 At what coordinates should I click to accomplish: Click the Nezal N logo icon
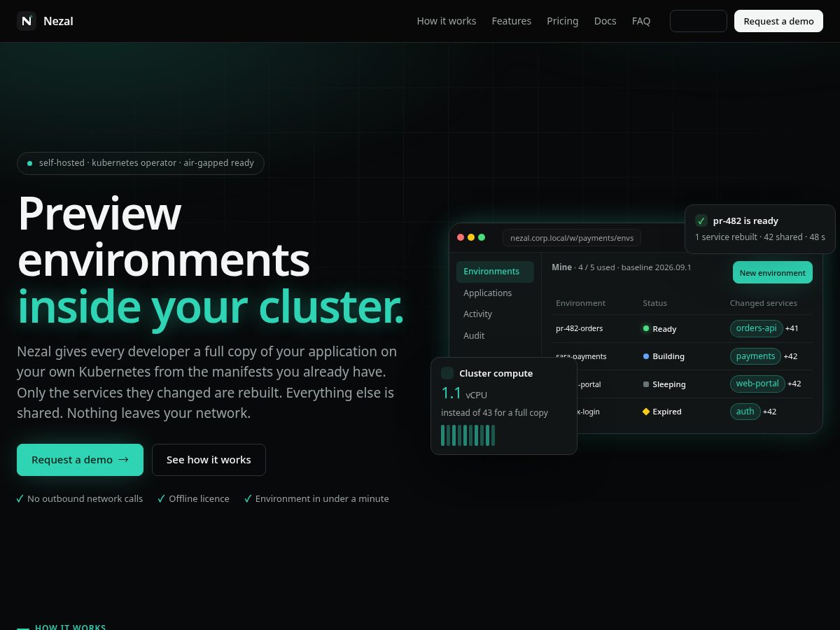(27, 21)
